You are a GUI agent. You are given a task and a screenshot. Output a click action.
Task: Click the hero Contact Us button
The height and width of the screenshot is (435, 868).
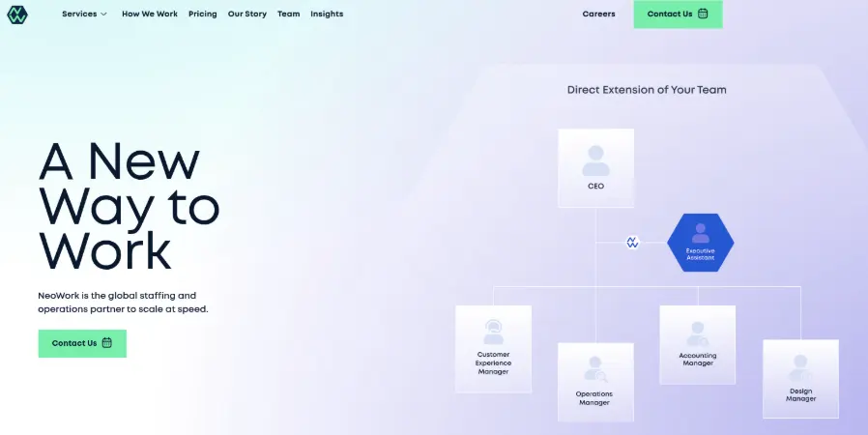[82, 343]
